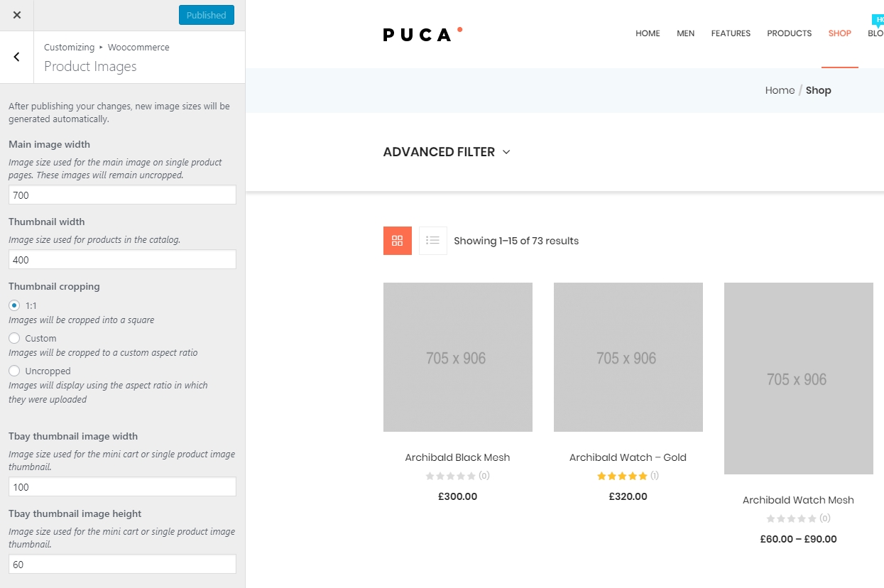The image size is (884, 588).
Task: Expand the Advanced Filter section
Action: [446, 152]
